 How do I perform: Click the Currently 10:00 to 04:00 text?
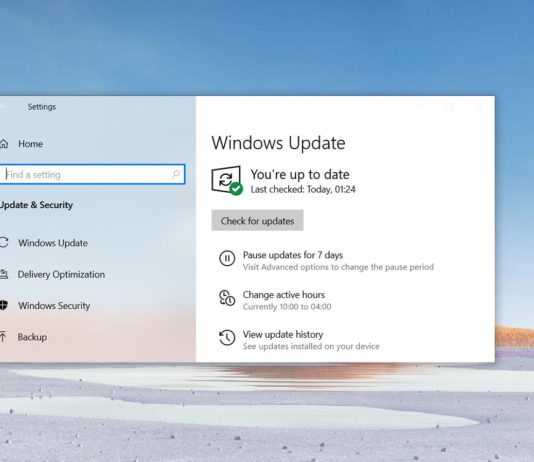[287, 307]
